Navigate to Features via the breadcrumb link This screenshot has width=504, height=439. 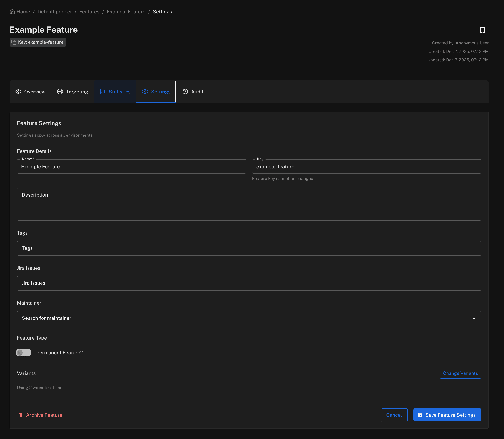point(89,11)
